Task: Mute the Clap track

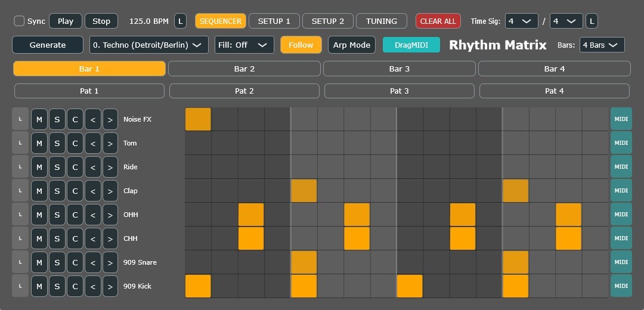Action: [x=39, y=191]
